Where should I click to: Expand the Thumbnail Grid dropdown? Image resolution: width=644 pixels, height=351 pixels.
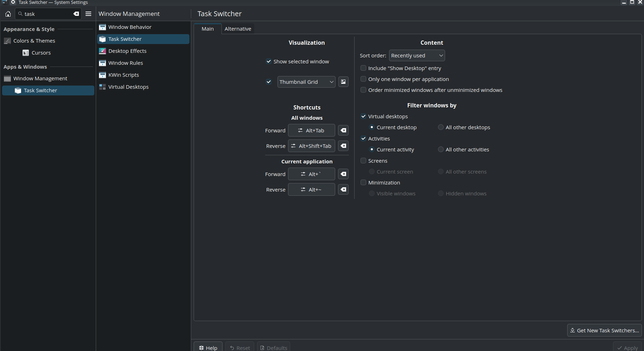click(x=306, y=82)
